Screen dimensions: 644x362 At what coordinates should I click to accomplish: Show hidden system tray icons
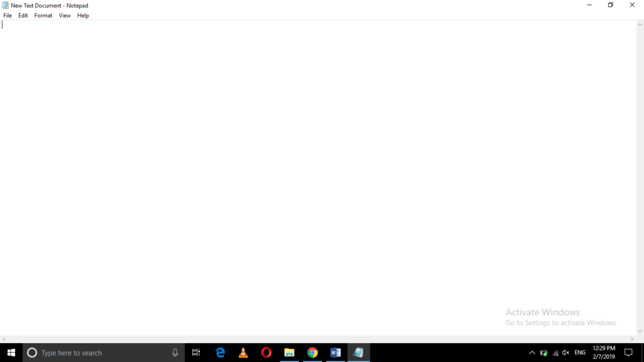(532, 353)
